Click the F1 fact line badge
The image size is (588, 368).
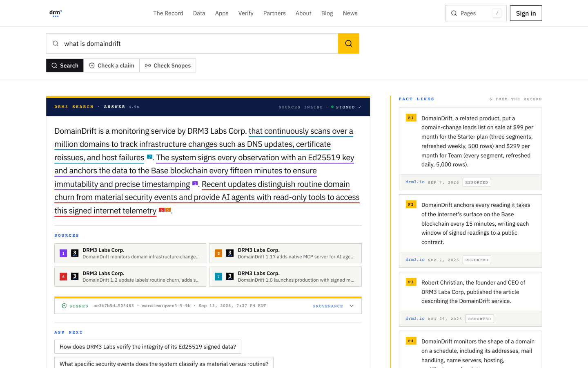(411, 118)
